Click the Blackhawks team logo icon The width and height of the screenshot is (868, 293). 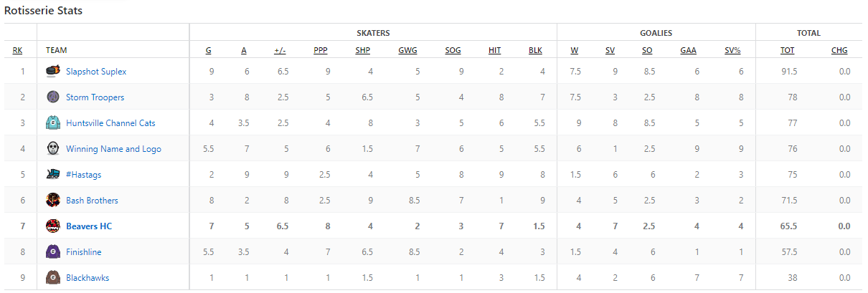pyautogui.click(x=52, y=277)
